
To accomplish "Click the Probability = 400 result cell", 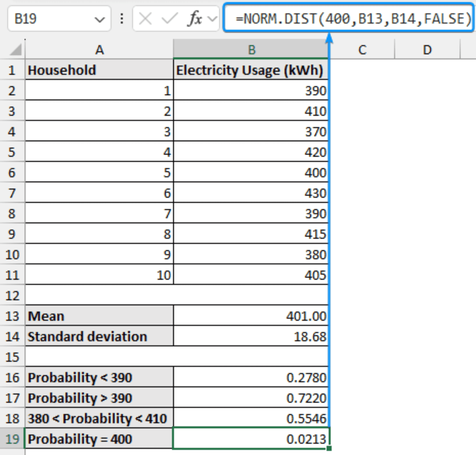I will (x=251, y=439).
